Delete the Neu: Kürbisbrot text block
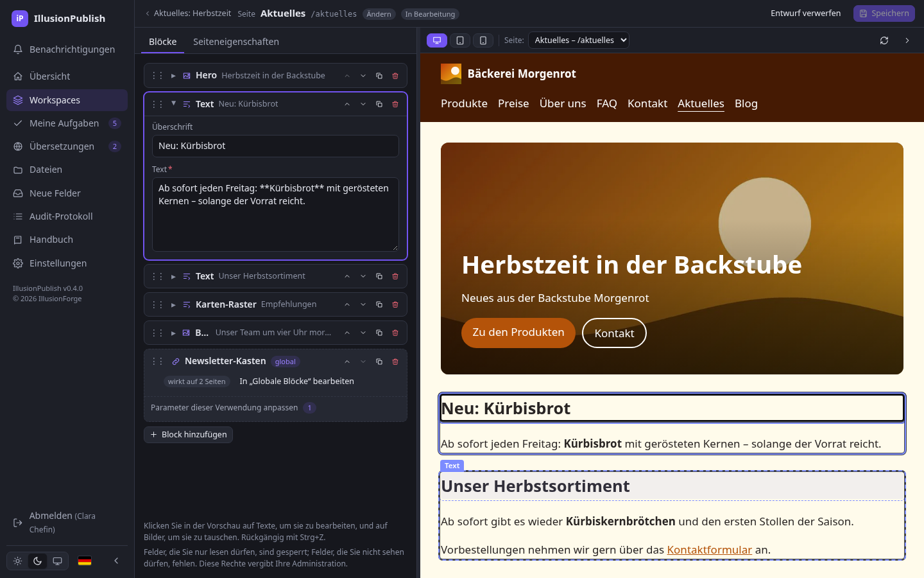The image size is (924, 578). [395, 104]
